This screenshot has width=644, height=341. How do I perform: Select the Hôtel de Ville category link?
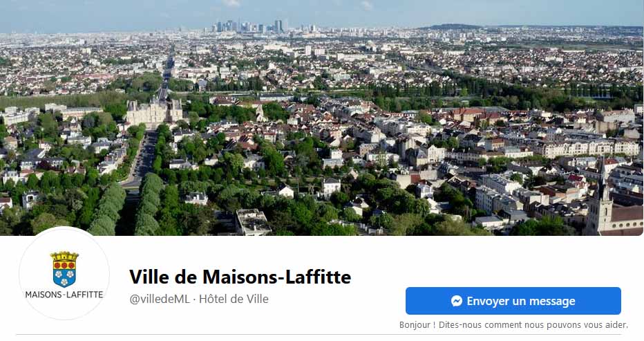[x=234, y=299]
